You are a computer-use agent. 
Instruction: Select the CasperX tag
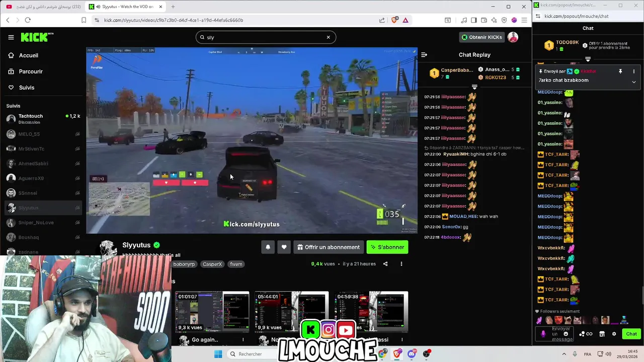click(212, 264)
